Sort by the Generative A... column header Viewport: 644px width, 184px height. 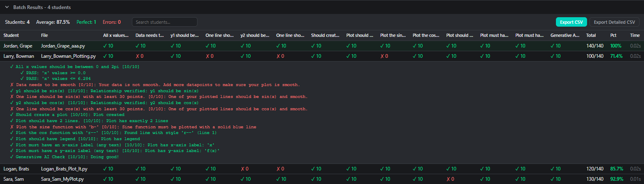pos(565,35)
